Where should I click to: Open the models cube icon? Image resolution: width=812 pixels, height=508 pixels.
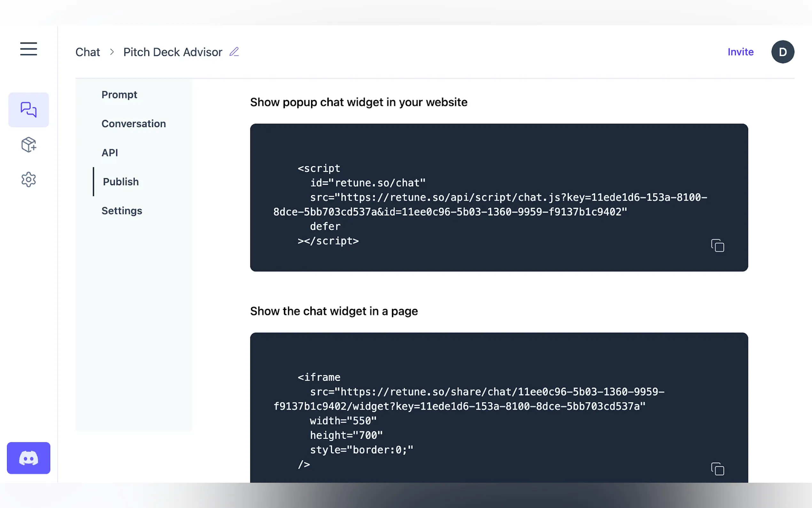click(x=28, y=145)
